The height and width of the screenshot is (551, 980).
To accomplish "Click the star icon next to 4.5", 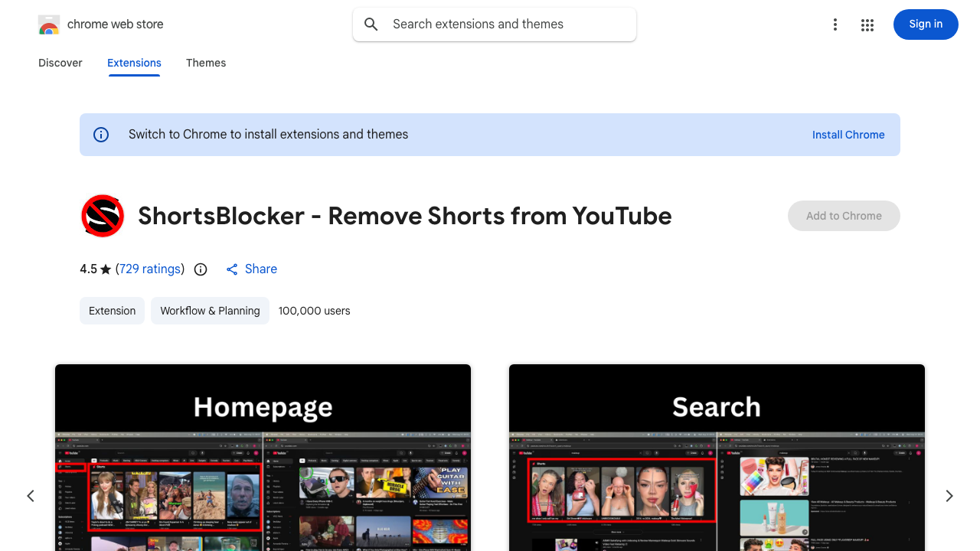I will [105, 269].
